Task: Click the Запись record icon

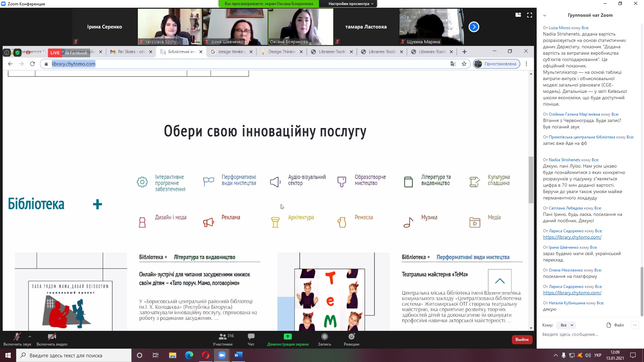Action: tap(324, 339)
